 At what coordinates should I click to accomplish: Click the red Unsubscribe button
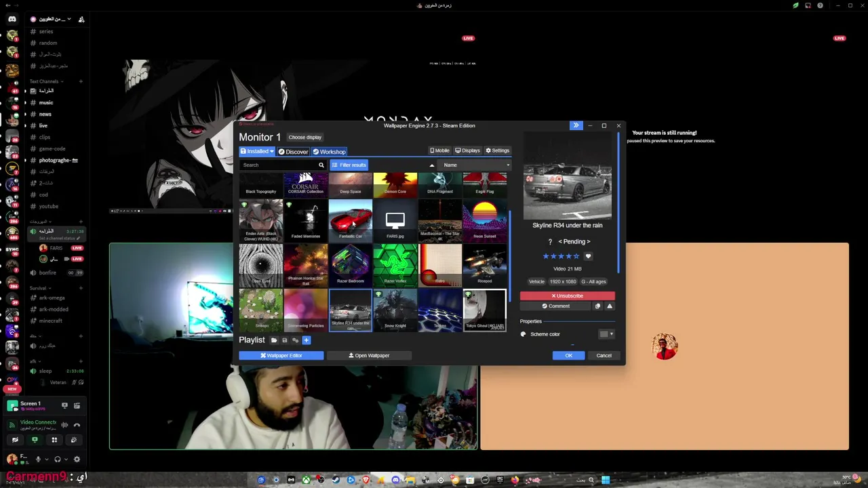568,296
